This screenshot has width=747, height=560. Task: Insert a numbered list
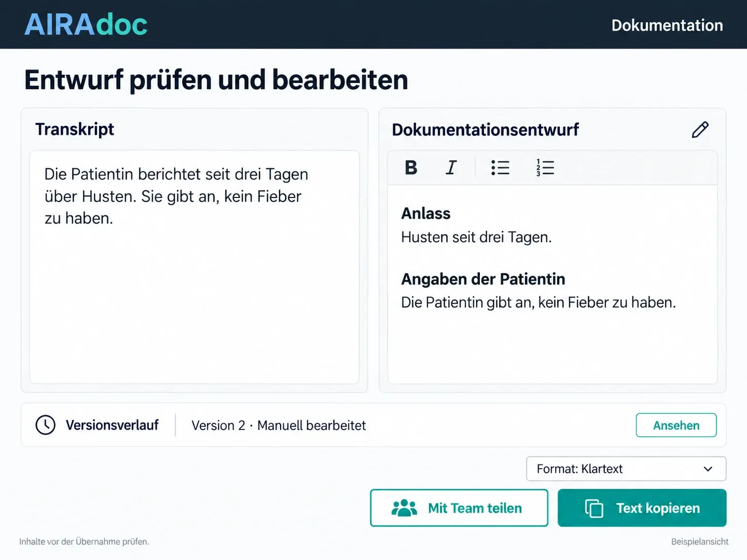(545, 168)
